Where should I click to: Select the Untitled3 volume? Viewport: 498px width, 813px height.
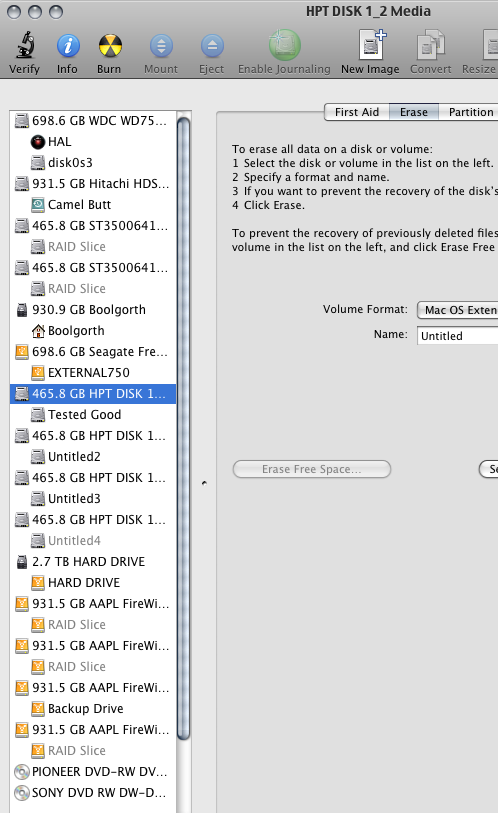point(93,498)
